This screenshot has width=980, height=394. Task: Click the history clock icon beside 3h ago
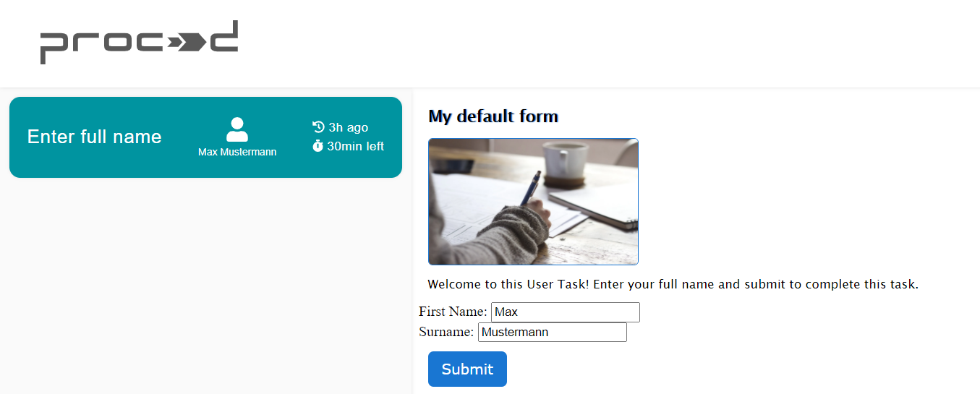[x=318, y=127]
